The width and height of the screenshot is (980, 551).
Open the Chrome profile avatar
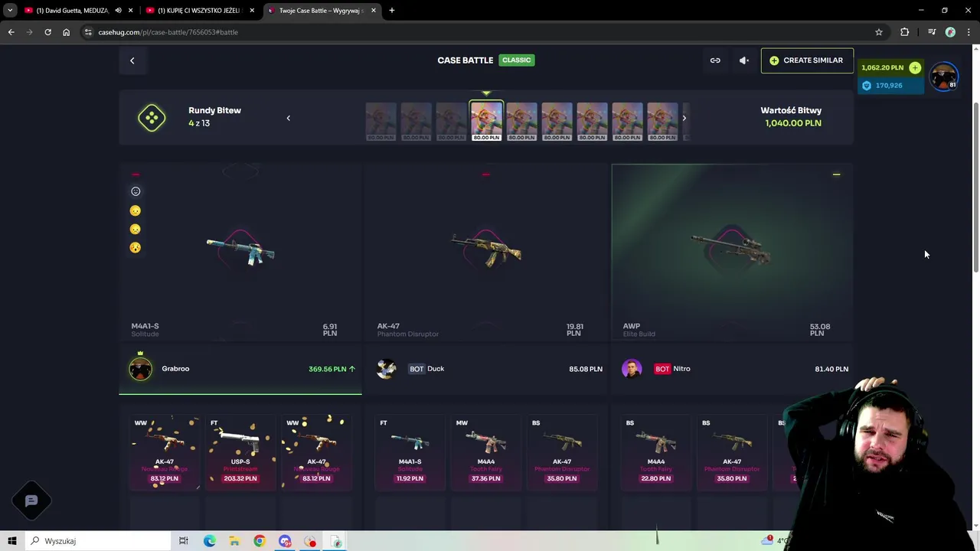(950, 32)
